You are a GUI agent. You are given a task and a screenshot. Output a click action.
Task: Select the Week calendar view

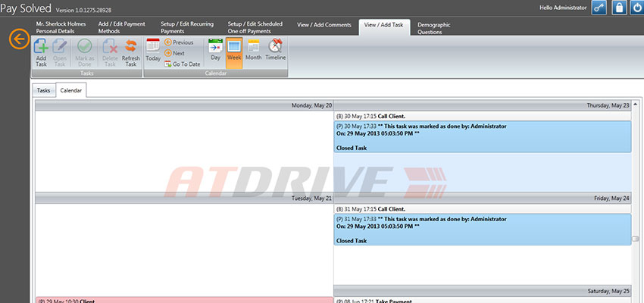234,52
